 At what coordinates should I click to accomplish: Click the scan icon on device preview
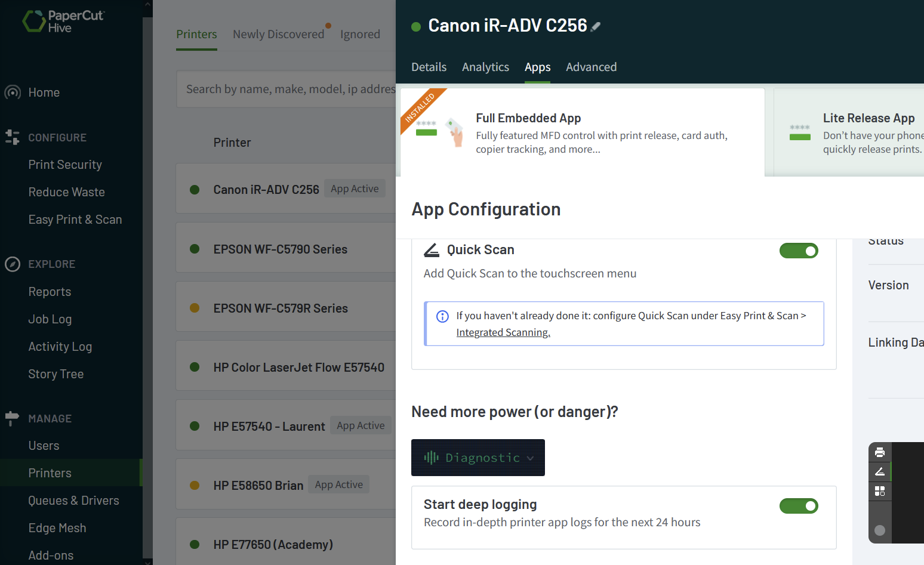click(880, 471)
